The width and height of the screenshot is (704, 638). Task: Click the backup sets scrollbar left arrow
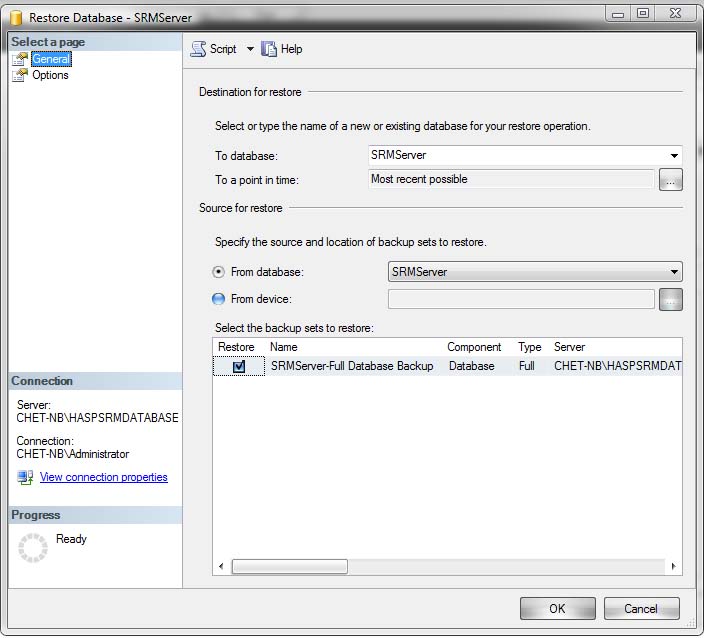coord(221,566)
